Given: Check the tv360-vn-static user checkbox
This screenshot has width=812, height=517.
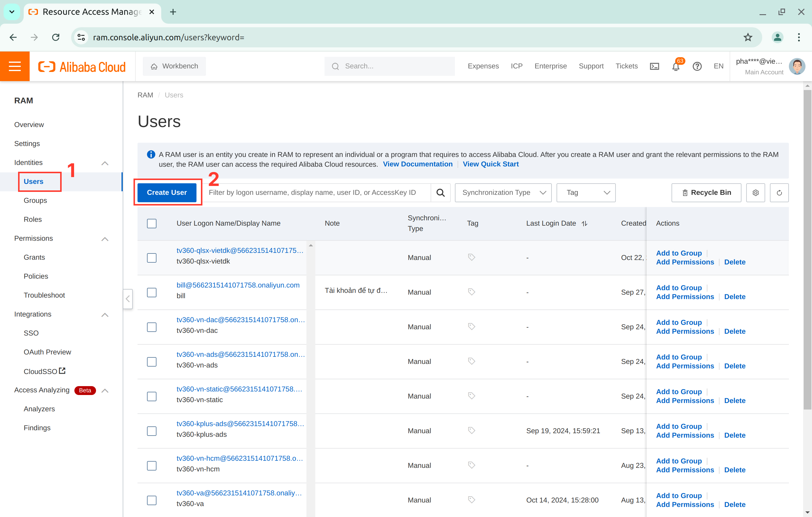Looking at the screenshot, I should 152,396.
